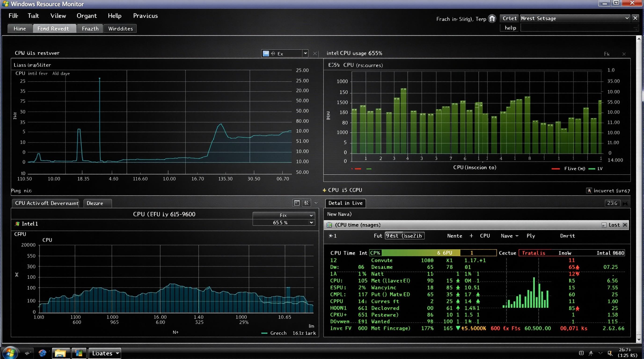Screen dimensions: 644x359
Task: Open the Tialt menu
Action: [x=33, y=16]
